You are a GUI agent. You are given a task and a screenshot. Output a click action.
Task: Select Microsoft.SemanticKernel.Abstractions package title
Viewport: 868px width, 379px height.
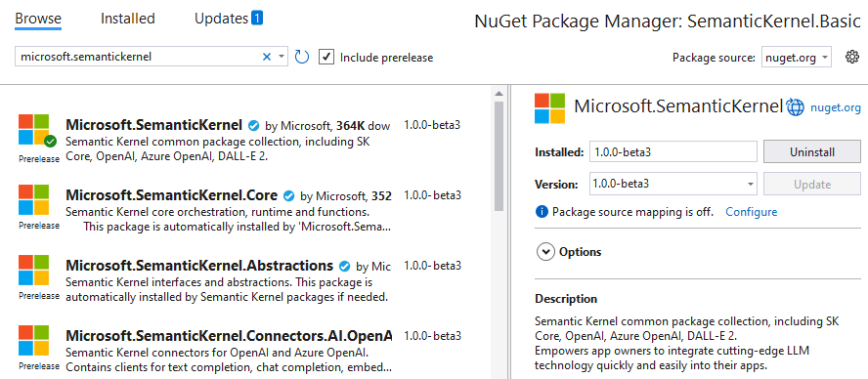(x=199, y=265)
